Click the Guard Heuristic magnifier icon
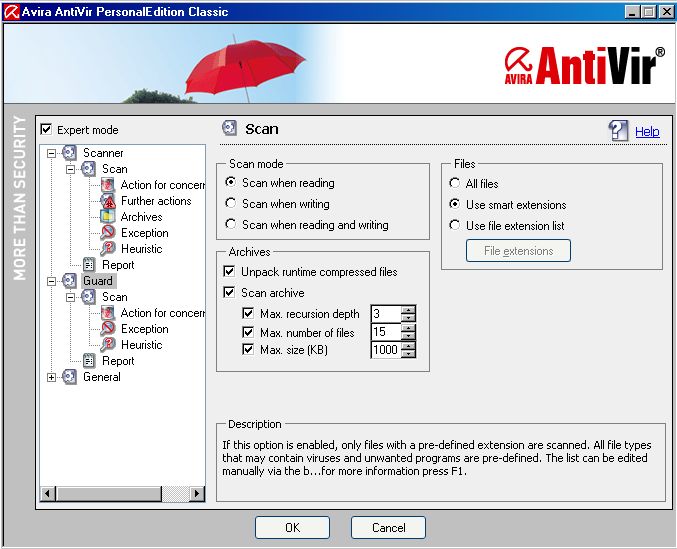677x549 pixels. coord(108,344)
